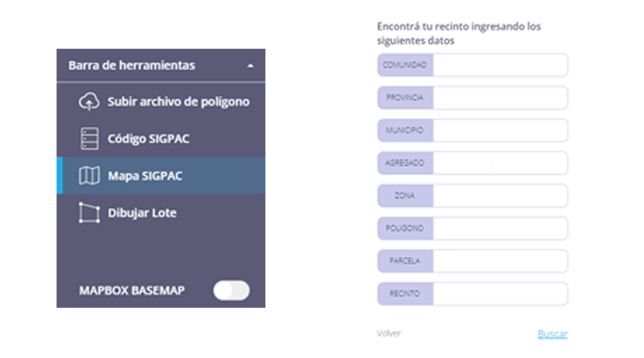Collapse the Barra de herramientas panel arrow
The height and width of the screenshot is (358, 644).
(x=250, y=66)
